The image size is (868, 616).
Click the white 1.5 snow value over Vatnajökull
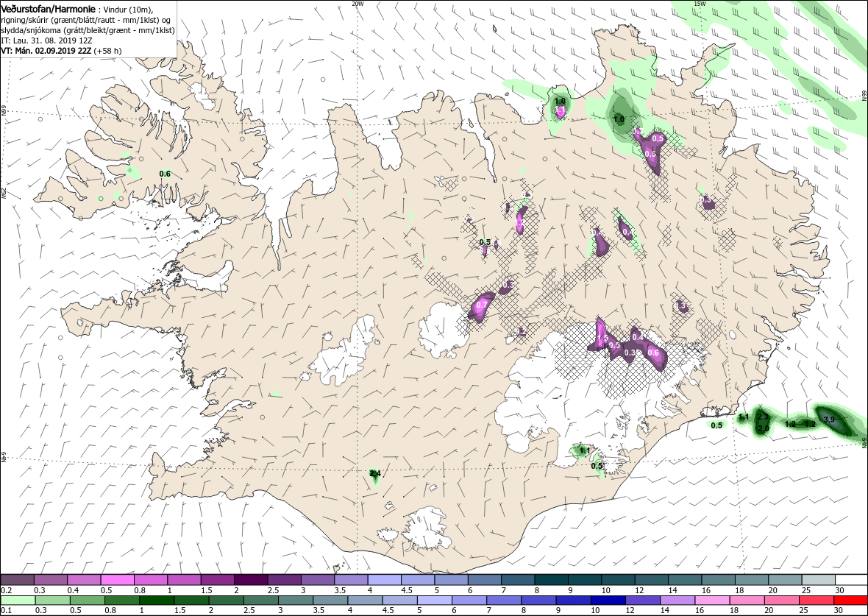(603, 337)
